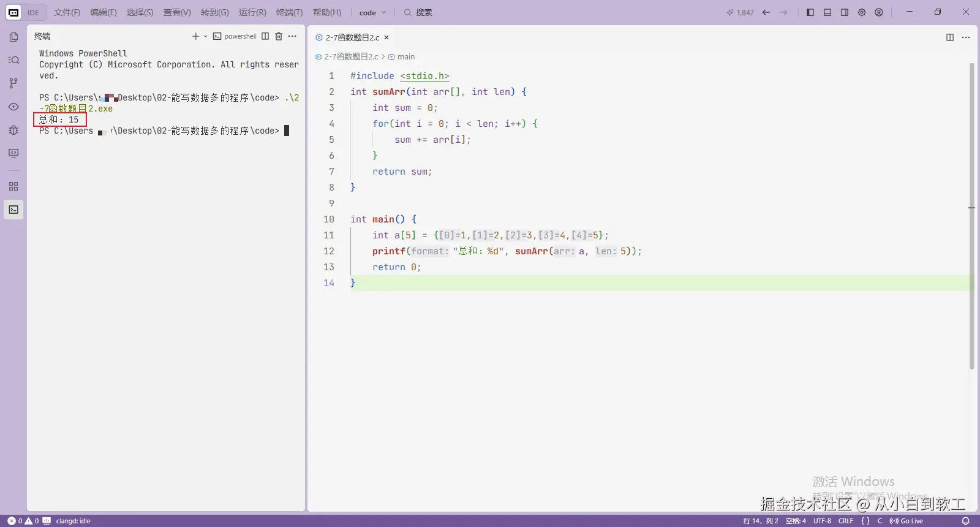This screenshot has width=980, height=527.
Task: Kill terminal using the trash icon
Action: click(x=279, y=36)
